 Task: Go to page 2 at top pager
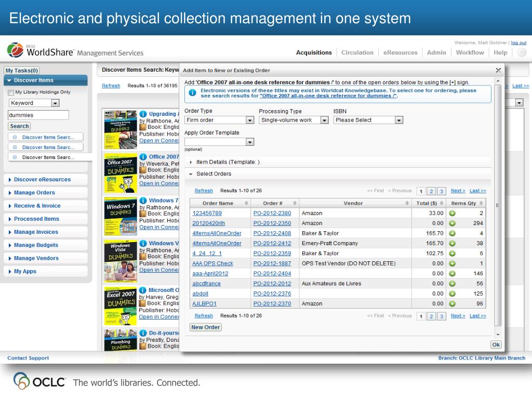[431, 191]
